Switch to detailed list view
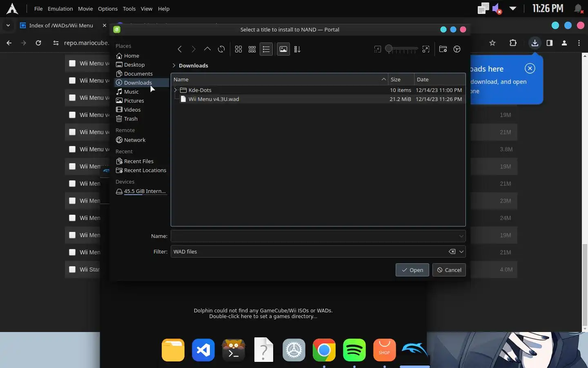Screen dimensions: 588x368 pos(266,49)
